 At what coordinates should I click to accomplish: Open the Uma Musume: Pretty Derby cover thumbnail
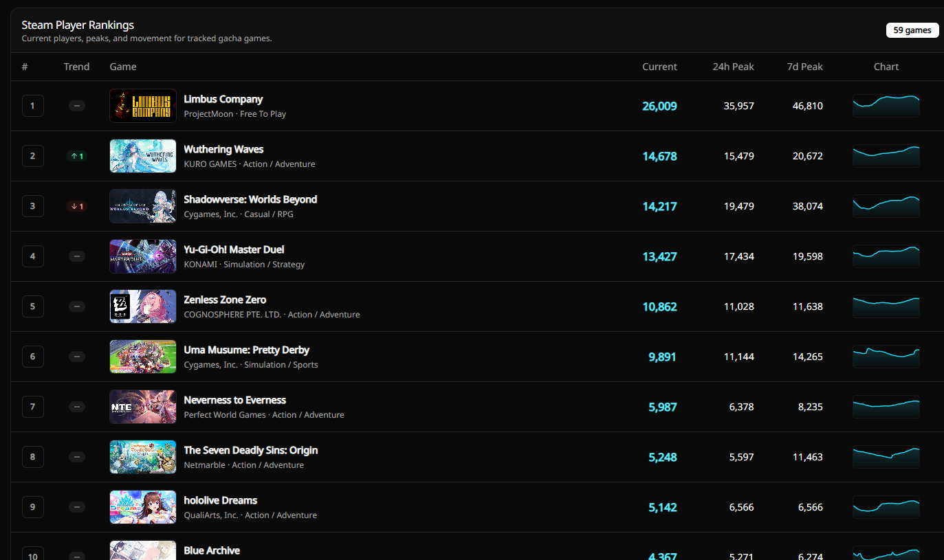(x=143, y=357)
